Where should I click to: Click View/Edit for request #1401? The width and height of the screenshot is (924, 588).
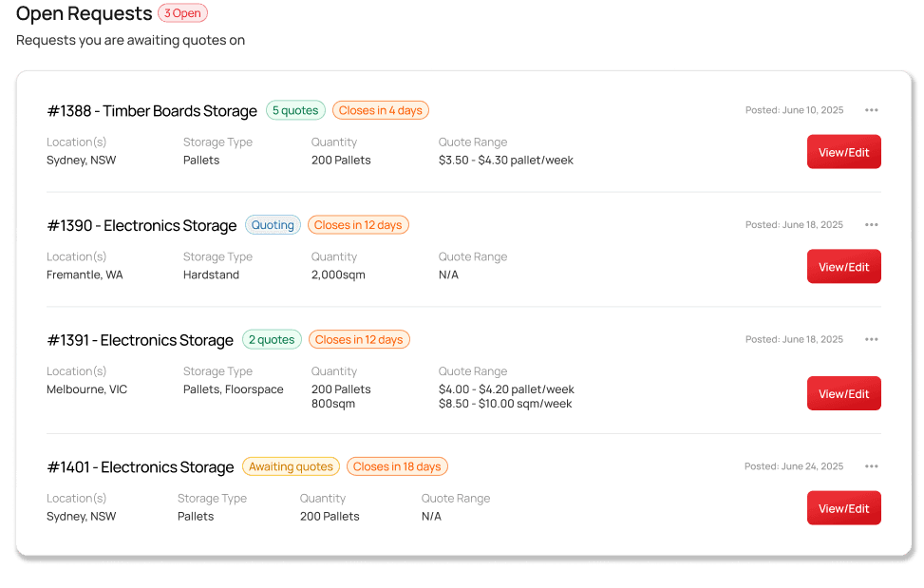[844, 508]
